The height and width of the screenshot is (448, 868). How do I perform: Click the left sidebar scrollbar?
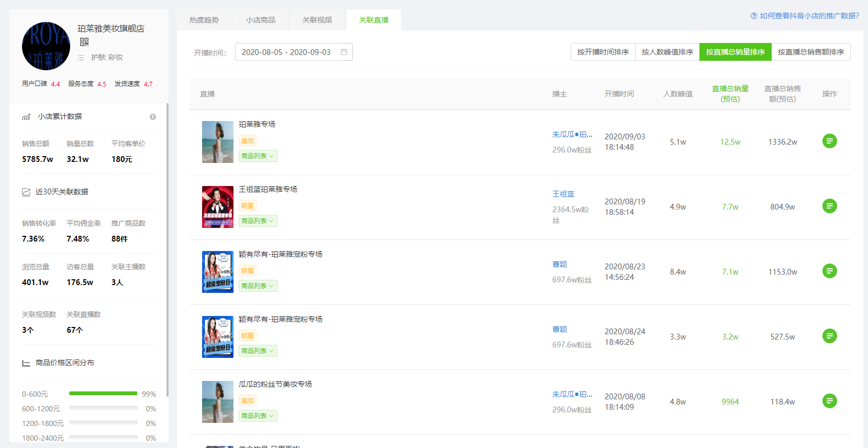click(x=168, y=249)
